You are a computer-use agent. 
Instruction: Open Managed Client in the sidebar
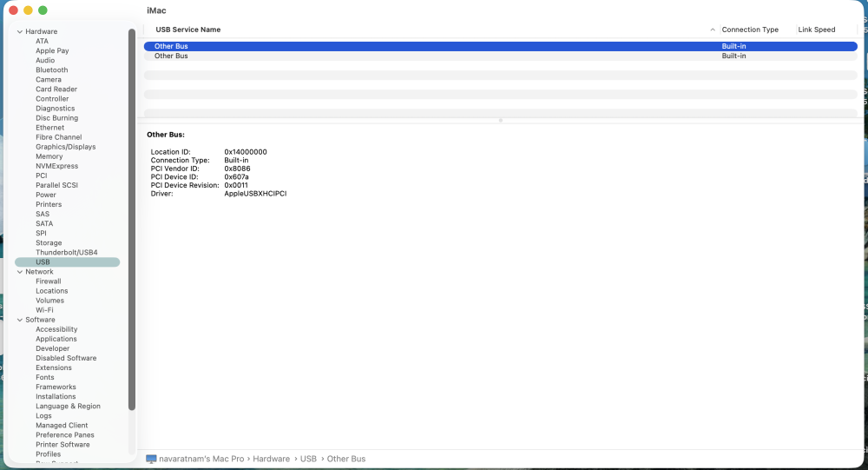pos(62,425)
